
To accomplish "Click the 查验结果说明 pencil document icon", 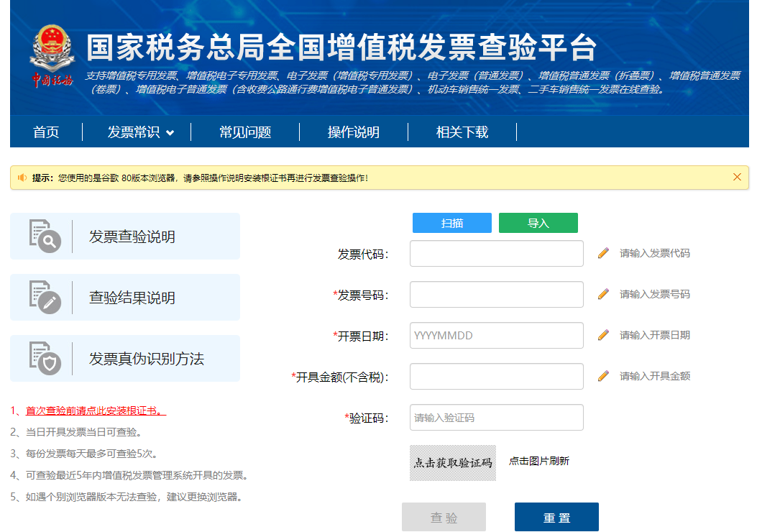I will point(45,297).
